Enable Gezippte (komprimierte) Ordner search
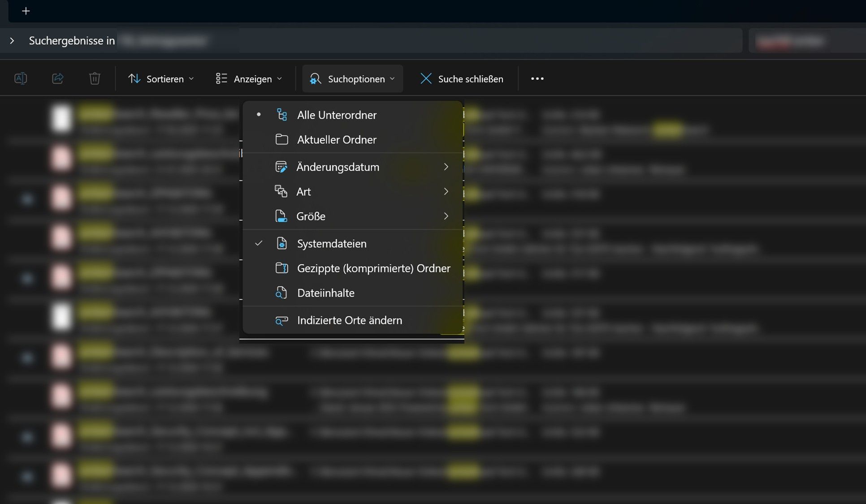The height and width of the screenshot is (504, 866). click(x=373, y=268)
